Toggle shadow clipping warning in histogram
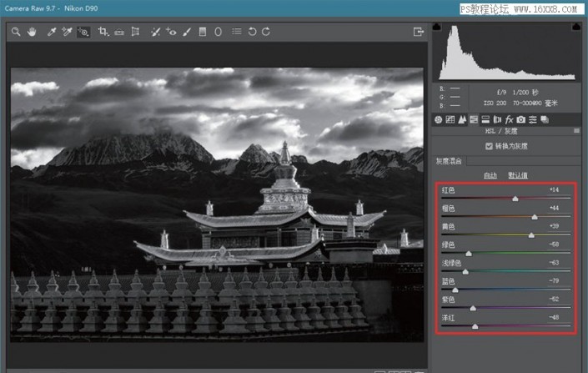The width and height of the screenshot is (588, 373). click(437, 27)
